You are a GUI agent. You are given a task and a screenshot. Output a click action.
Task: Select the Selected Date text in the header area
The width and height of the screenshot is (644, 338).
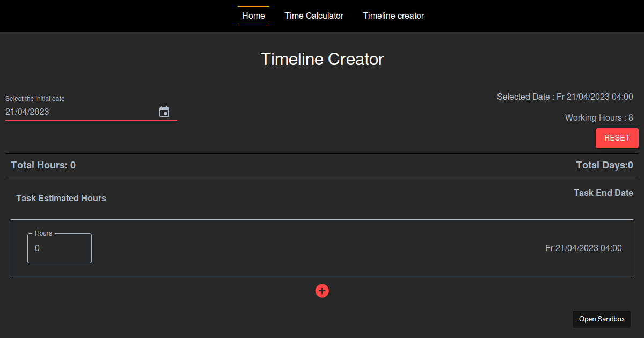[x=565, y=97]
